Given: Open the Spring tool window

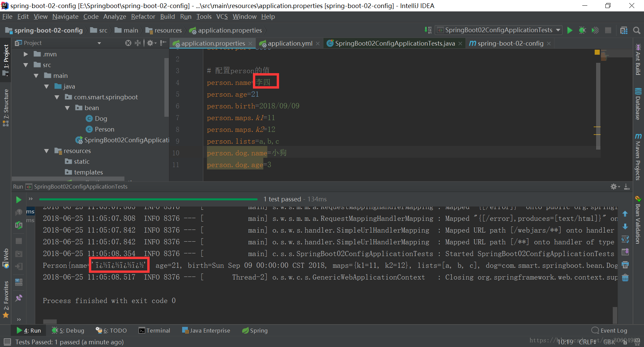Looking at the screenshot, I should (x=255, y=331).
